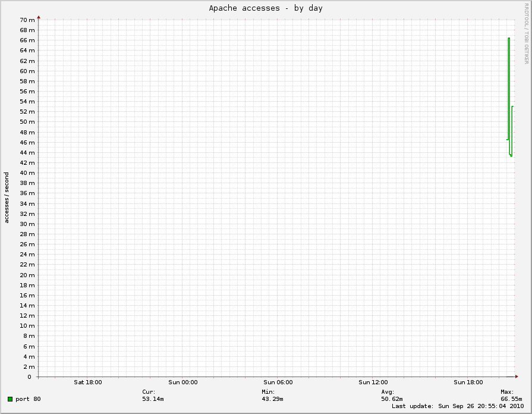The width and height of the screenshot is (532, 414).
Task: Click the 'Max:' column header
Action: [507, 391]
